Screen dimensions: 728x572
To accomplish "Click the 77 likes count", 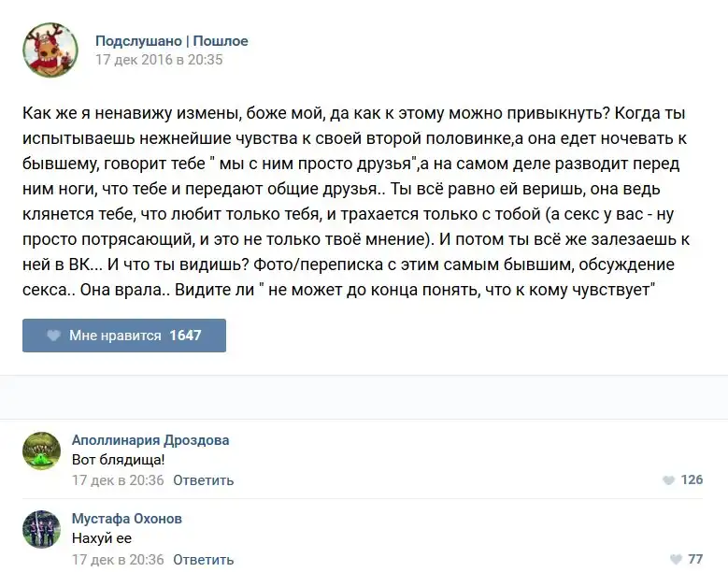I will tap(695, 559).
